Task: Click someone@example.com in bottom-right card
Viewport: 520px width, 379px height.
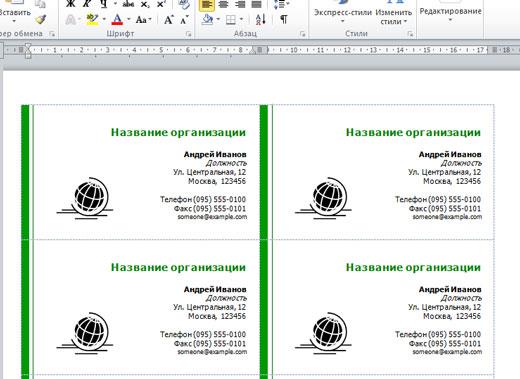Action: point(447,352)
